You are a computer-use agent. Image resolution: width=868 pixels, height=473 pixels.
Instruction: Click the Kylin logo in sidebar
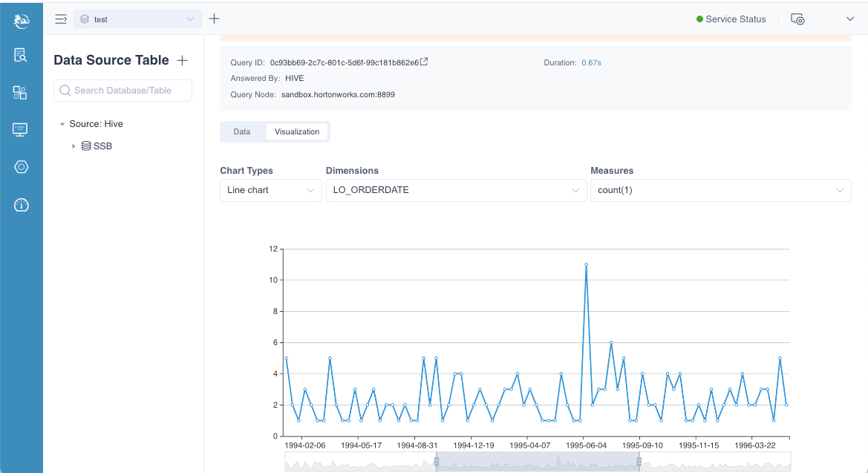tap(22, 20)
